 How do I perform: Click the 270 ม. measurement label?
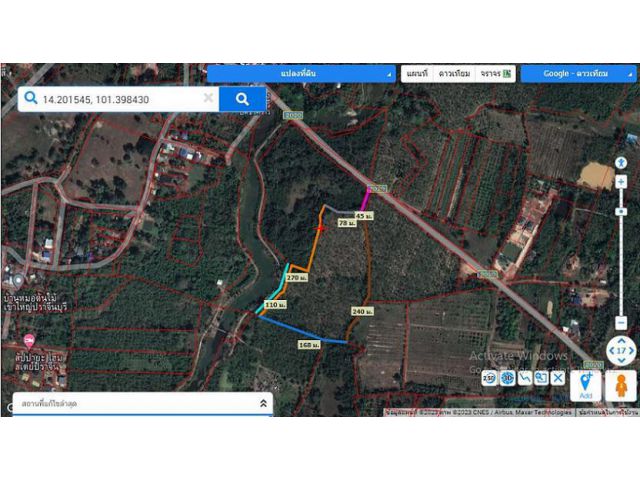(297, 278)
